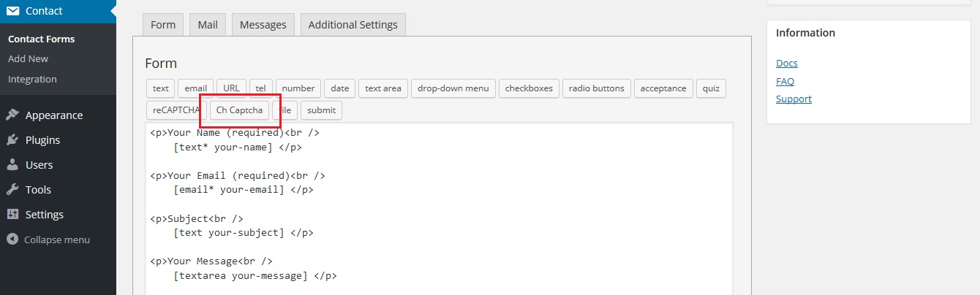Viewport: 980px width, 295px height.
Task: Click the Plugins plug icon
Action: click(x=12, y=140)
